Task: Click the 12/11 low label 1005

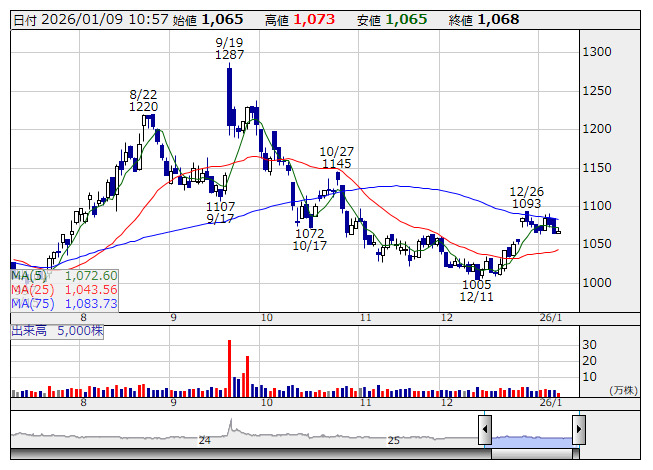Action: coord(476,285)
